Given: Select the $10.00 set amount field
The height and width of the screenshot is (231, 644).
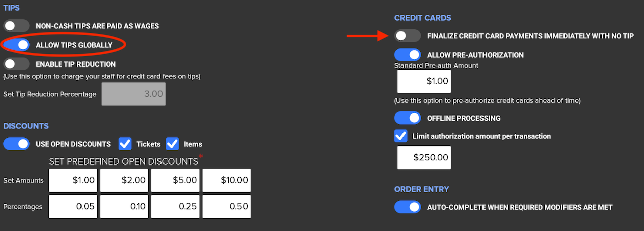Looking at the screenshot, I should [226, 180].
